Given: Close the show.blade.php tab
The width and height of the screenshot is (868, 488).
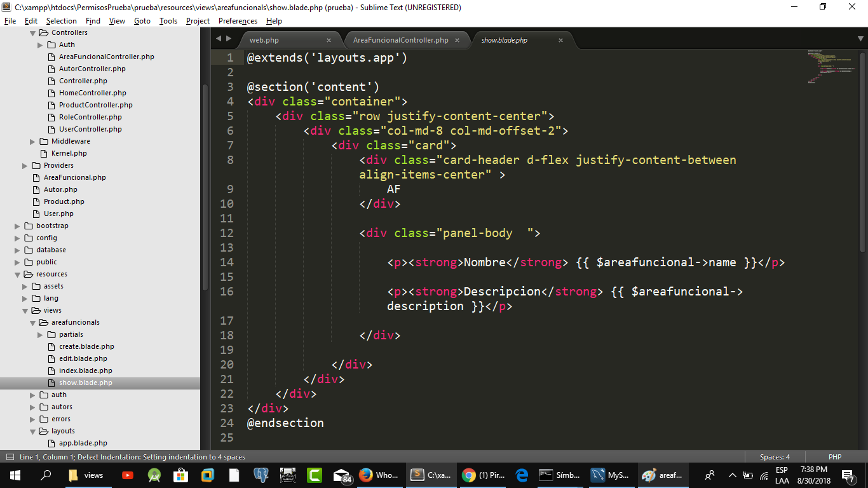Looking at the screenshot, I should pos(560,40).
